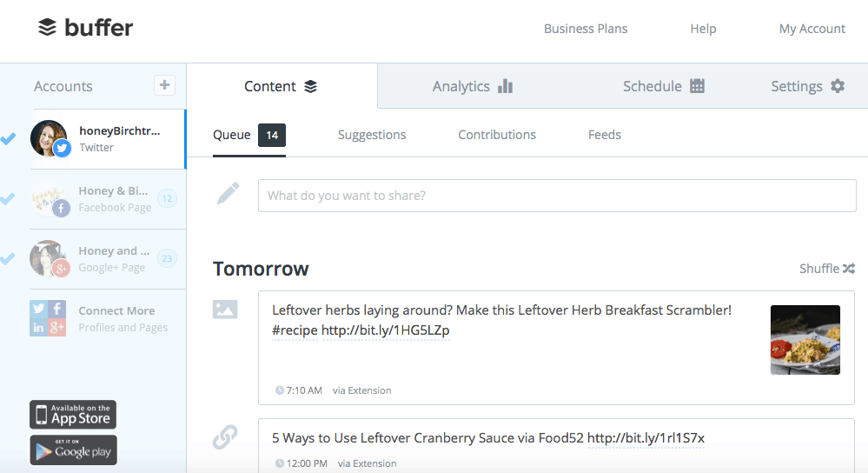
Task: Click the bit.ly/1HG5LZp link
Action: 385,330
